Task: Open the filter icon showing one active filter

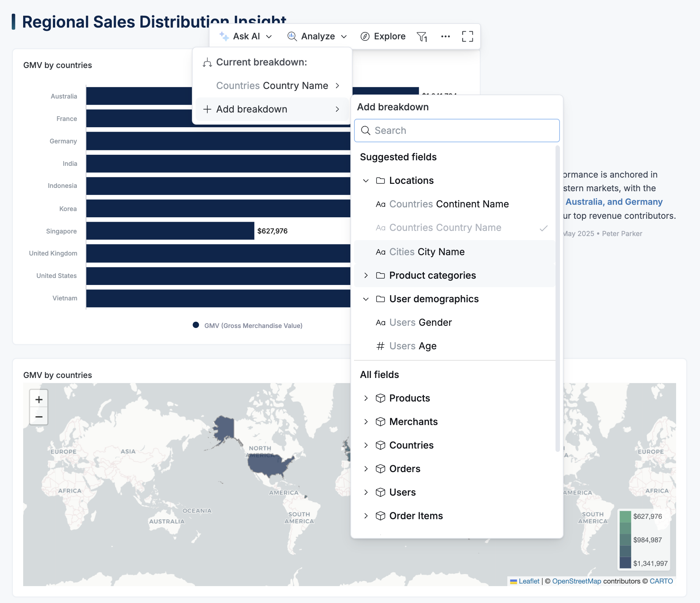Action: (x=422, y=36)
